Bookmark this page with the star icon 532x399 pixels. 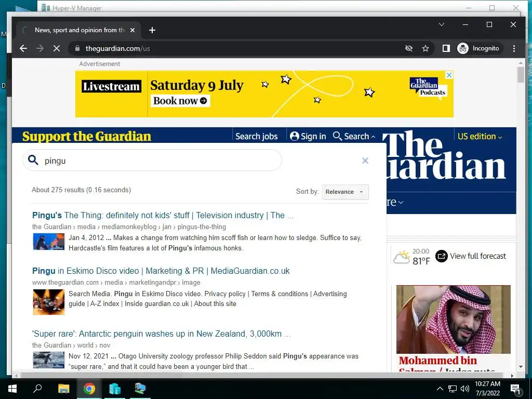[425, 48]
